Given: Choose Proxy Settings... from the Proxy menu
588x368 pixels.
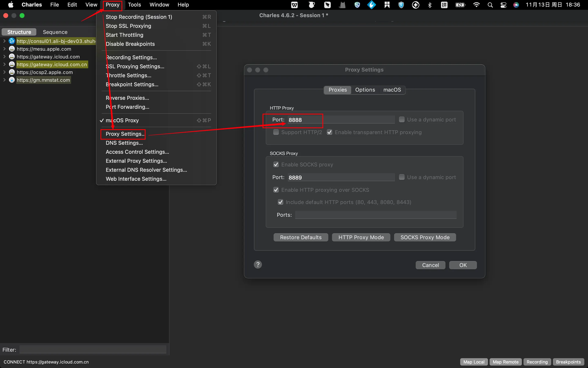Looking at the screenshot, I should 156,134.
